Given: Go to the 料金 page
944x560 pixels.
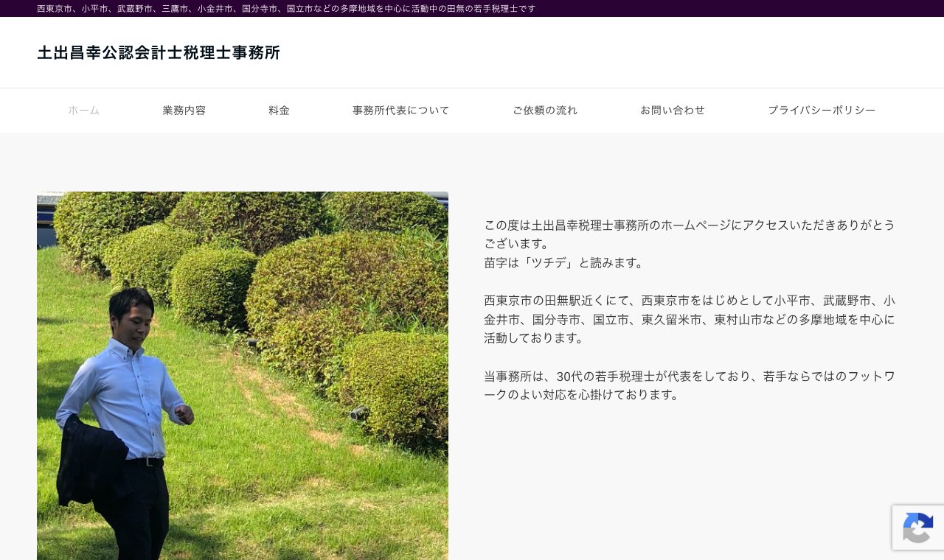Looking at the screenshot, I should point(280,111).
